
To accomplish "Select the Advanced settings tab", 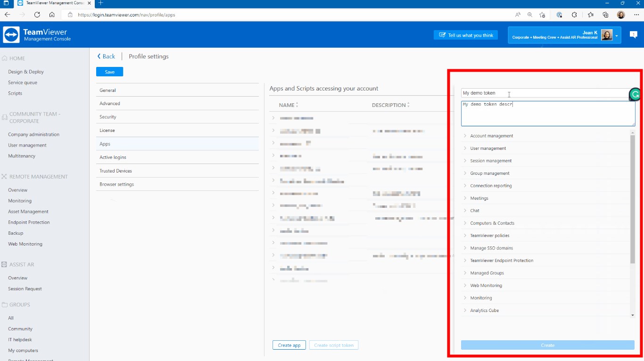I will point(177,104).
